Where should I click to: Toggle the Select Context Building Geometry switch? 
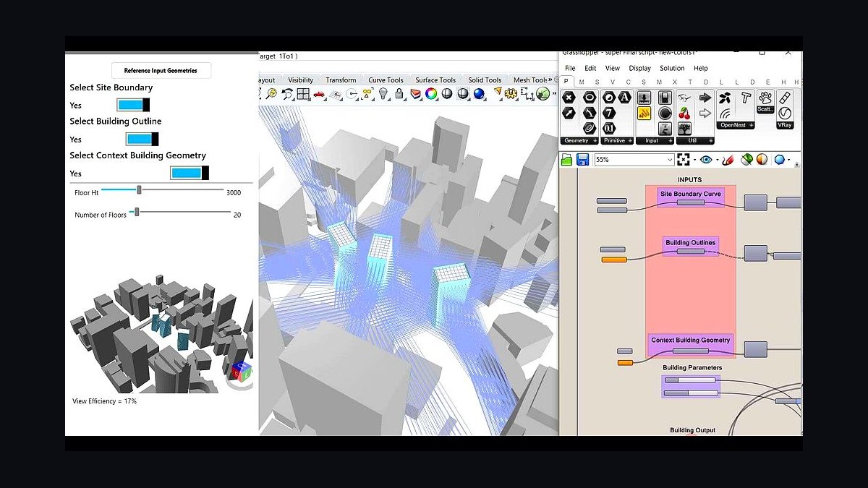tap(190, 173)
